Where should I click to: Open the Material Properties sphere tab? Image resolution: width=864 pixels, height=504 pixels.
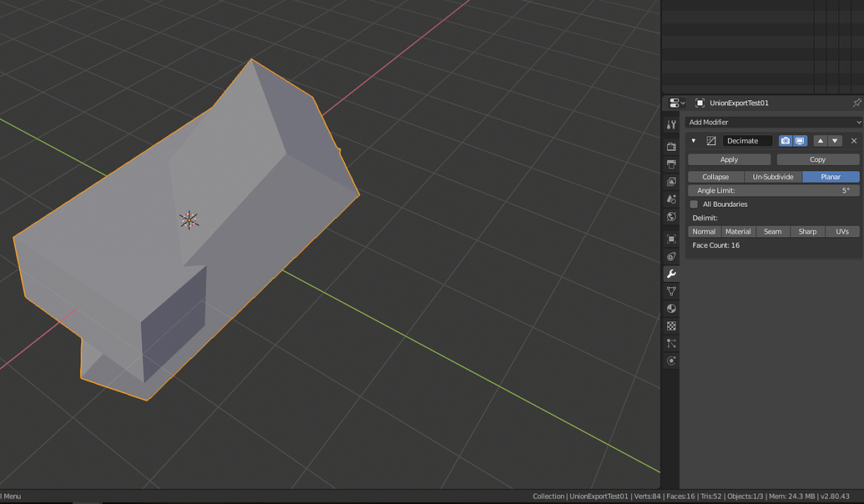click(671, 308)
